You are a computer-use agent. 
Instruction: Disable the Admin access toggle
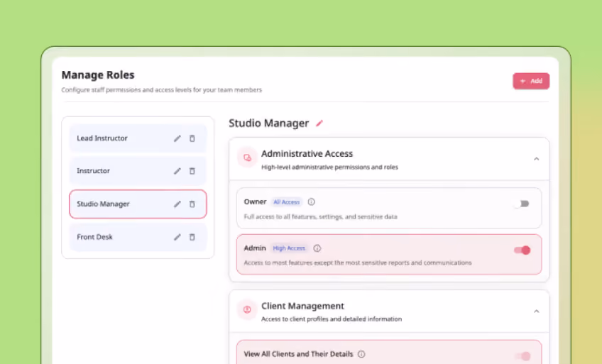coord(522,250)
